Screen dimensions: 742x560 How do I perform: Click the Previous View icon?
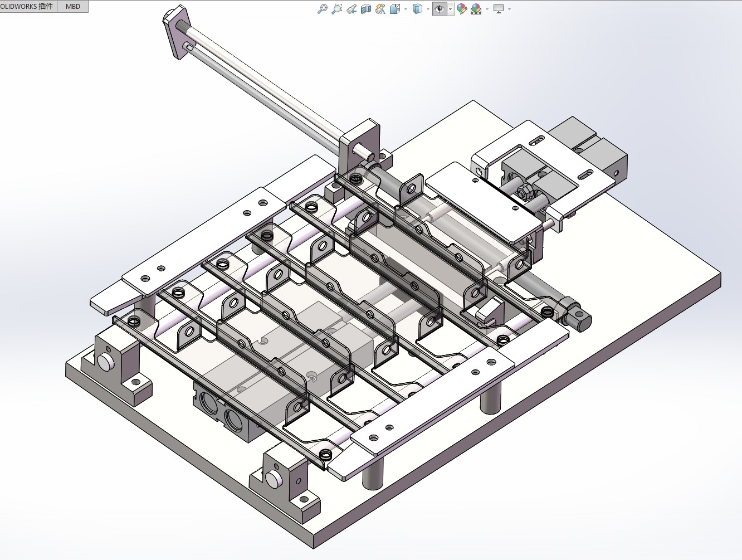352,9
